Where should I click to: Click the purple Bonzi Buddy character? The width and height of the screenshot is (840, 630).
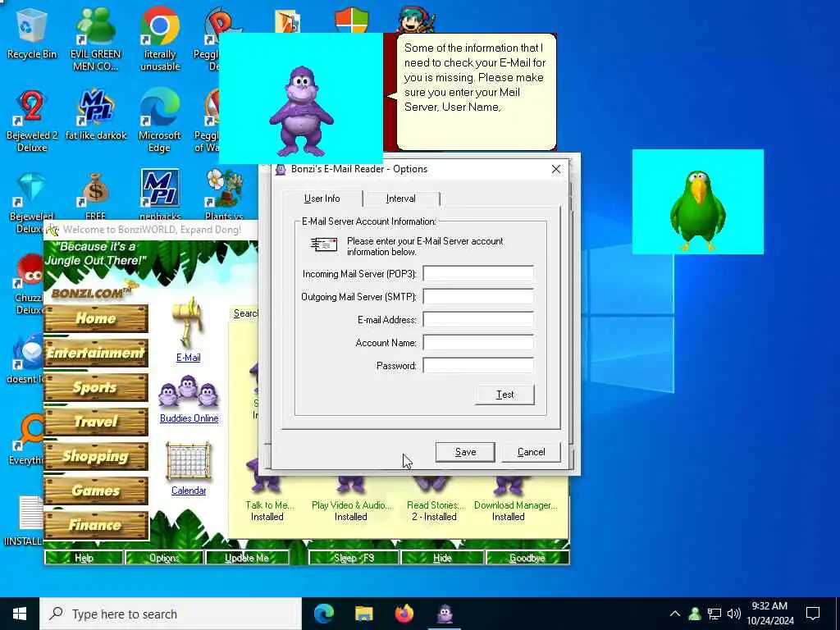(x=301, y=112)
